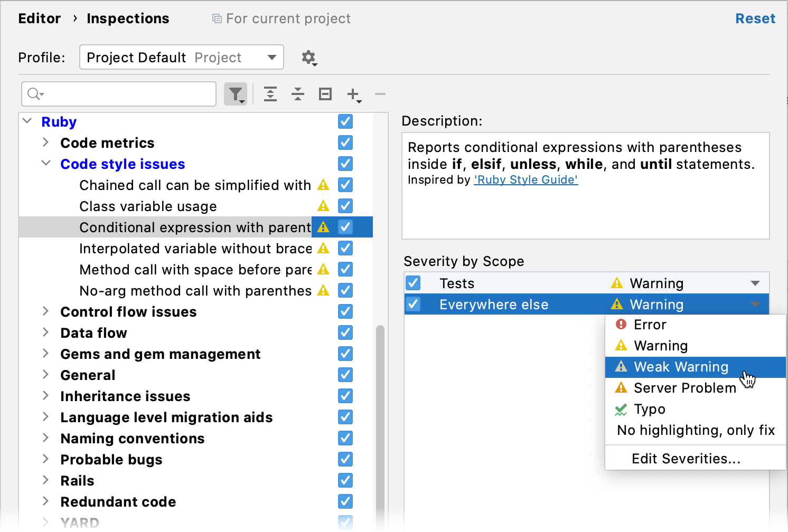
Task: Select Typo severity option
Action: coord(695,409)
